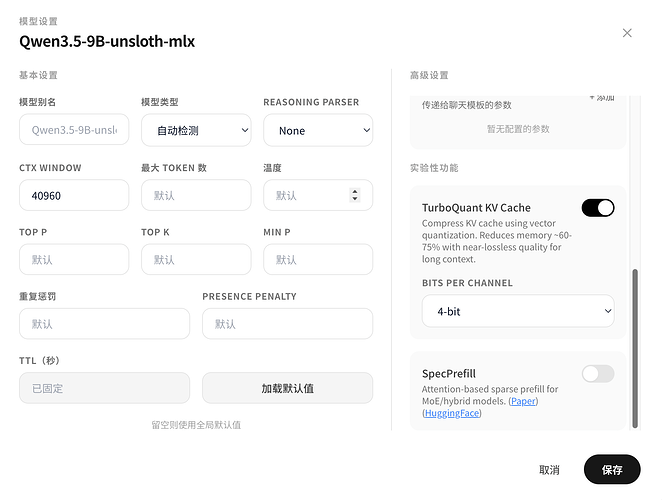Focus the Presence Penalty input field

click(288, 324)
